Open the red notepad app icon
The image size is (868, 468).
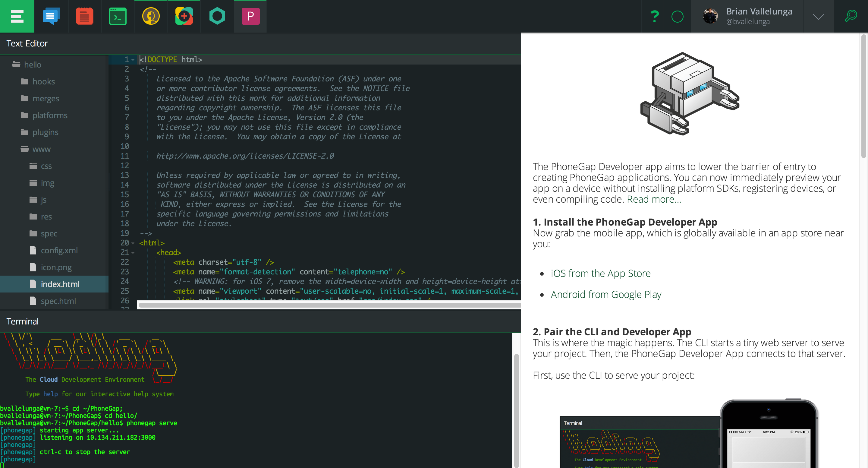84,16
